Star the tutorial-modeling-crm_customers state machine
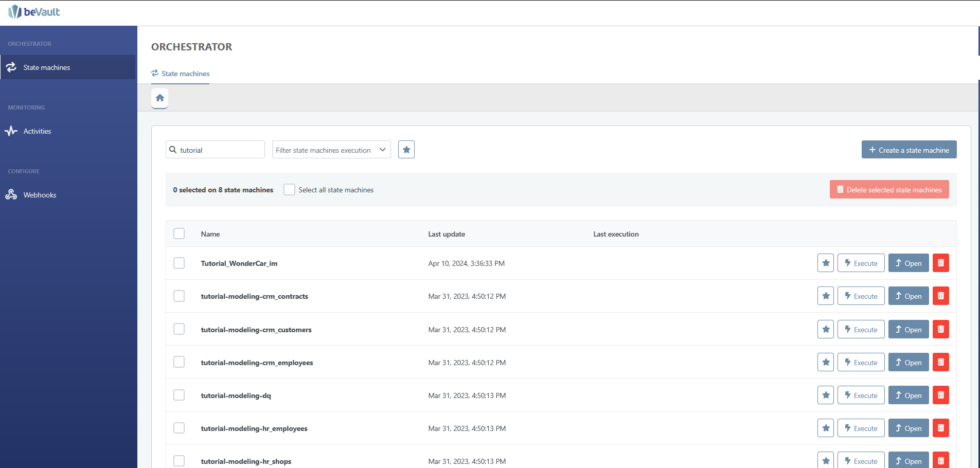This screenshot has width=980, height=468. pos(825,329)
